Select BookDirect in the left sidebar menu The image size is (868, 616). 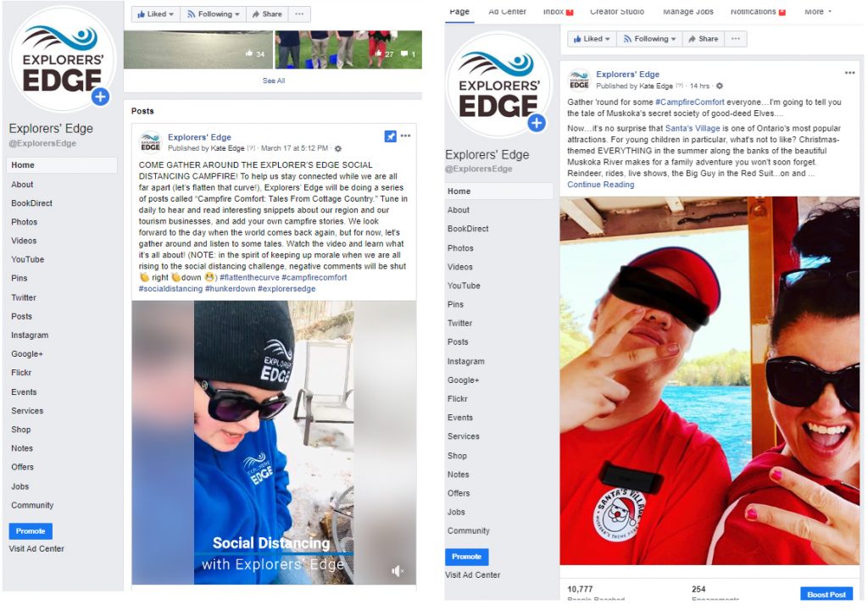pos(31,203)
